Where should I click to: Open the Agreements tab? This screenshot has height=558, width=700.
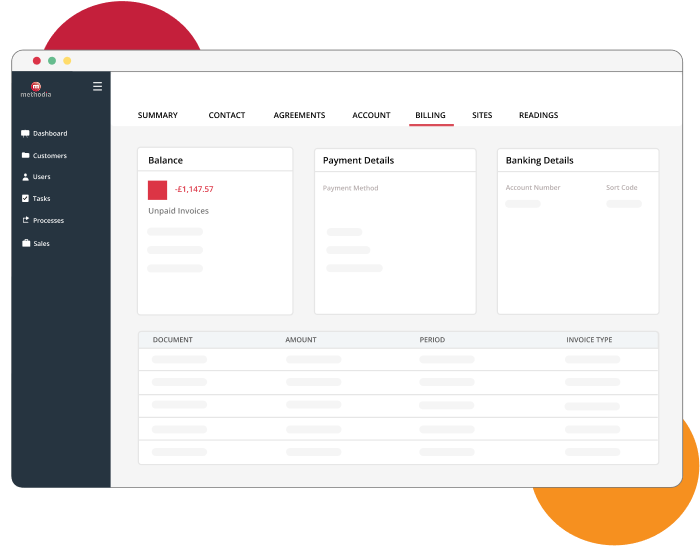pyautogui.click(x=300, y=115)
